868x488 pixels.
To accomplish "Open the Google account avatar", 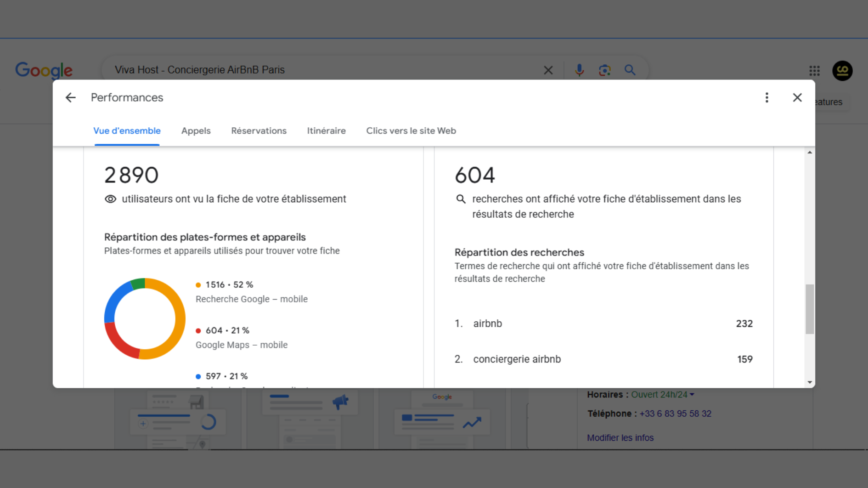I will point(842,71).
